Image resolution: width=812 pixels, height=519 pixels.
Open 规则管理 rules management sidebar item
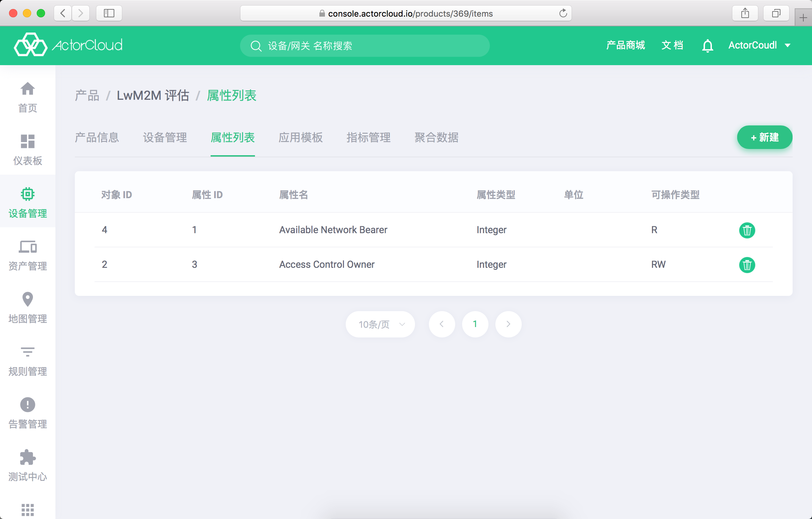[28, 361]
